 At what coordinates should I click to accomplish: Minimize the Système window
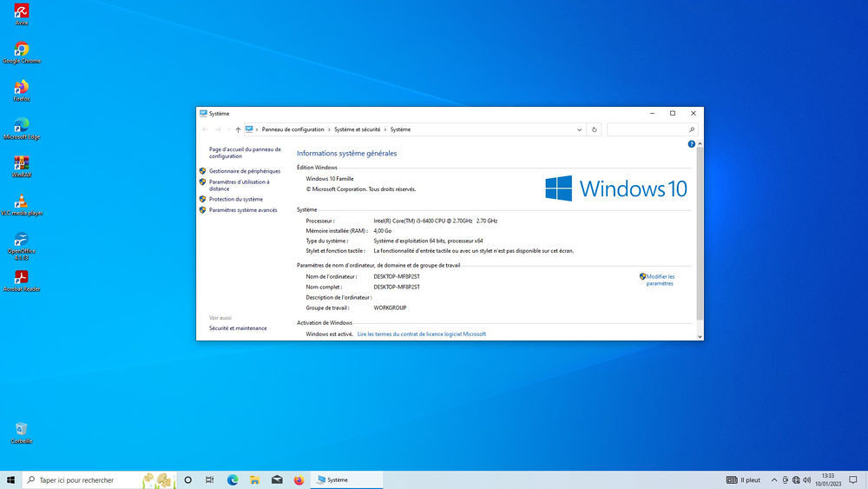(x=652, y=114)
